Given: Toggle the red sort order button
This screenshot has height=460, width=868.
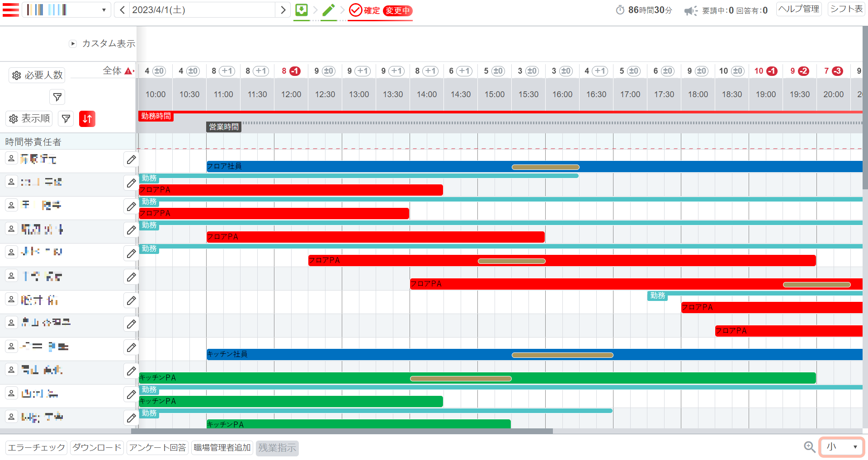Looking at the screenshot, I should (x=87, y=119).
